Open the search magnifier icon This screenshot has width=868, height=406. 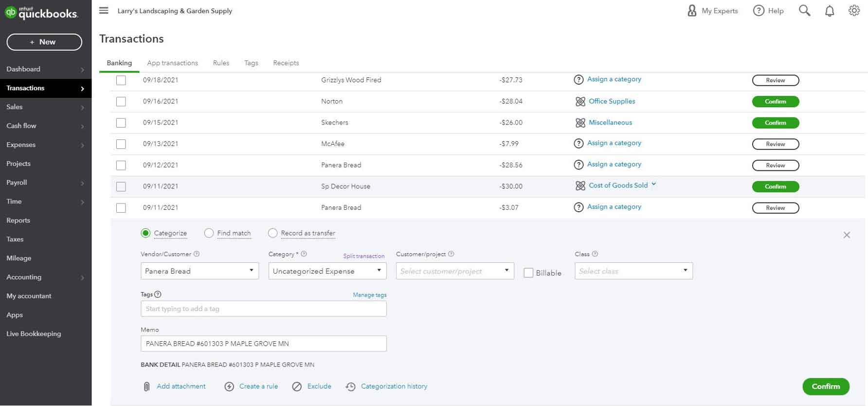(x=804, y=11)
